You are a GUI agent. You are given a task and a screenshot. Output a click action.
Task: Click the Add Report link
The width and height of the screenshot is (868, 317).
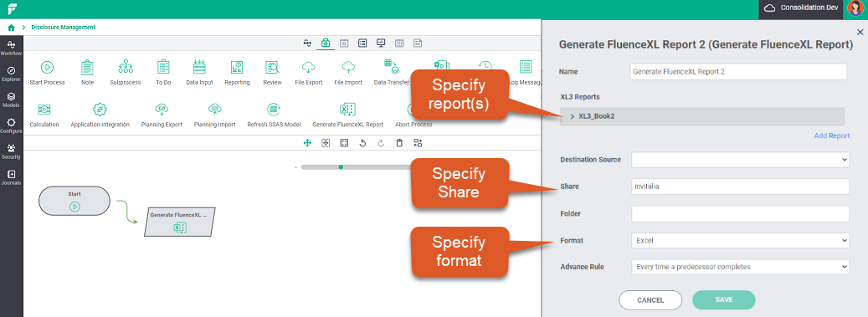point(831,135)
